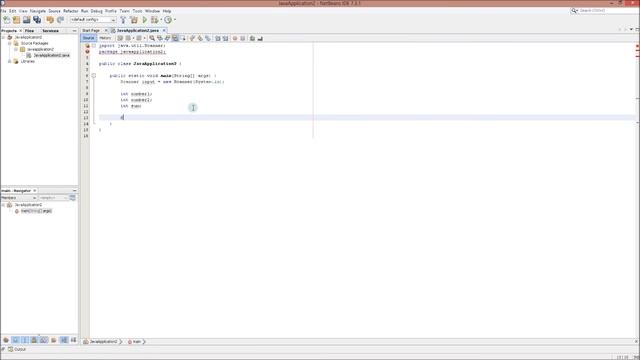Click the Find Selection magnifier icon

[152, 38]
